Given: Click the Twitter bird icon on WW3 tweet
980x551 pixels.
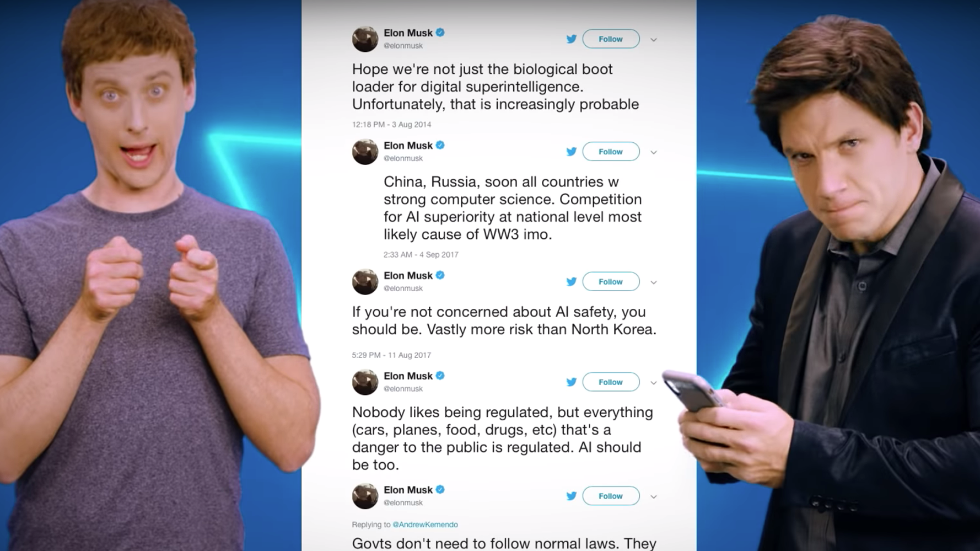Looking at the screenshot, I should (571, 152).
